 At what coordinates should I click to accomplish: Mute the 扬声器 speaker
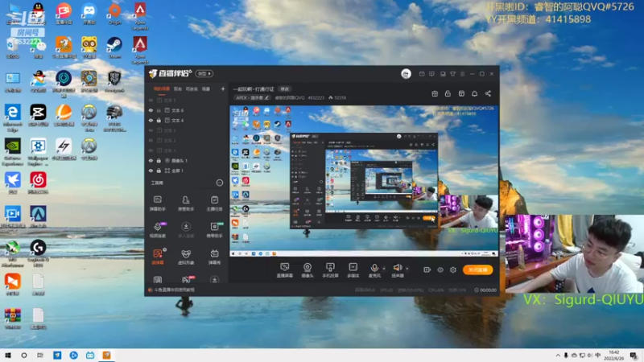[x=397, y=270]
